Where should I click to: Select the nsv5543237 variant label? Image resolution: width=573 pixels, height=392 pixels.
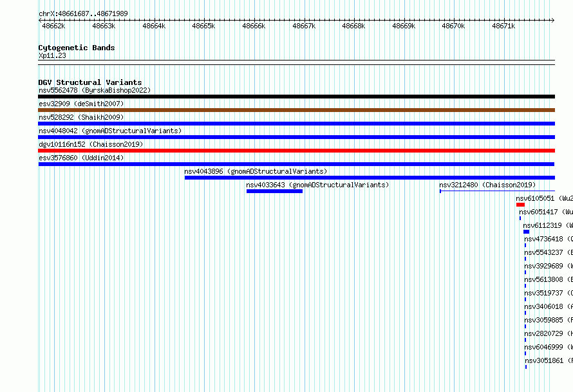pyautogui.click(x=549, y=252)
